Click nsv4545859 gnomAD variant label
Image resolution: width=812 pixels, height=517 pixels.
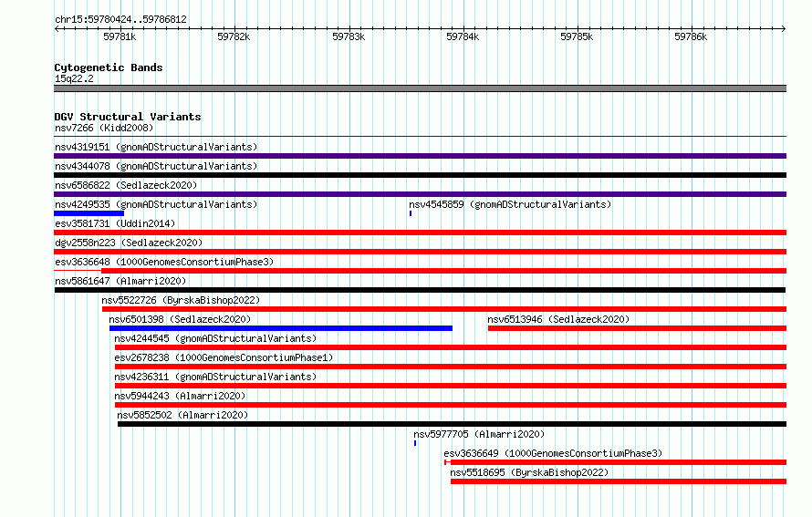pos(510,204)
